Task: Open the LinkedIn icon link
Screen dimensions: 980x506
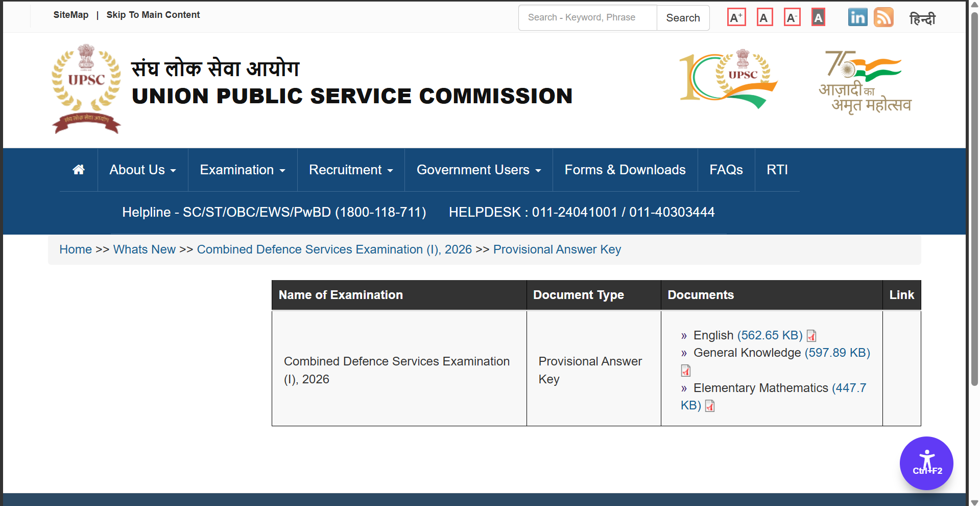Action: [857, 17]
